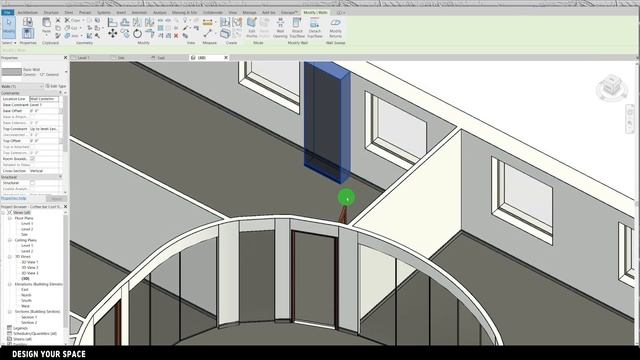Click Attach Top/Base tool
Screen dimensions: 640x360
(x=297, y=28)
